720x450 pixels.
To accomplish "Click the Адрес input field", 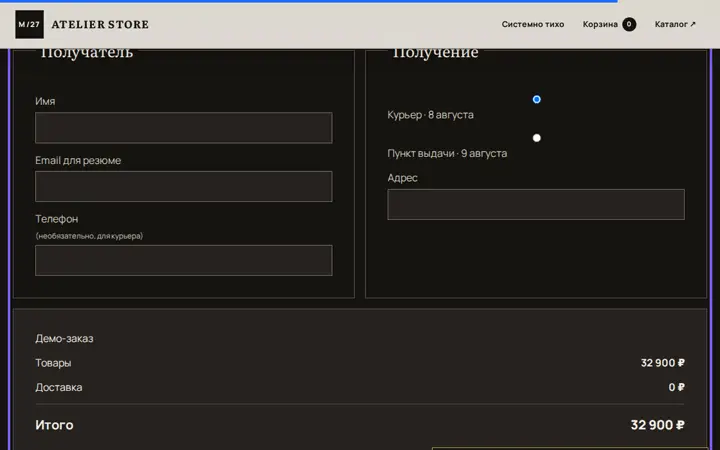I will tap(536, 204).
